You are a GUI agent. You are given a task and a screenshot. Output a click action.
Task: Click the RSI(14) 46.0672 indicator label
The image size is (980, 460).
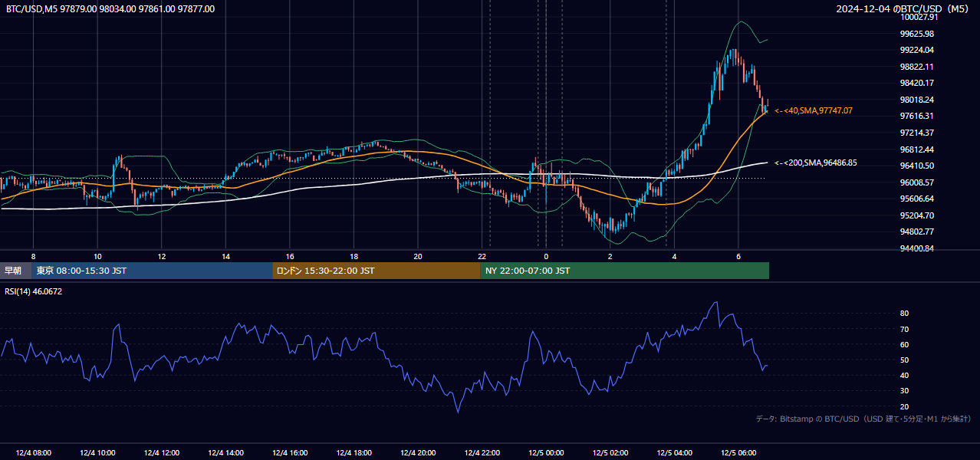(x=34, y=291)
